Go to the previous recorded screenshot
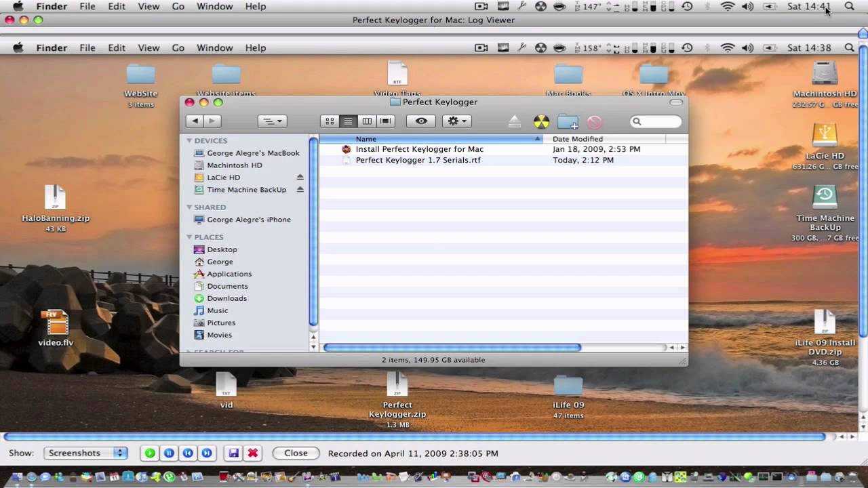The width and height of the screenshot is (868, 488). (188, 453)
